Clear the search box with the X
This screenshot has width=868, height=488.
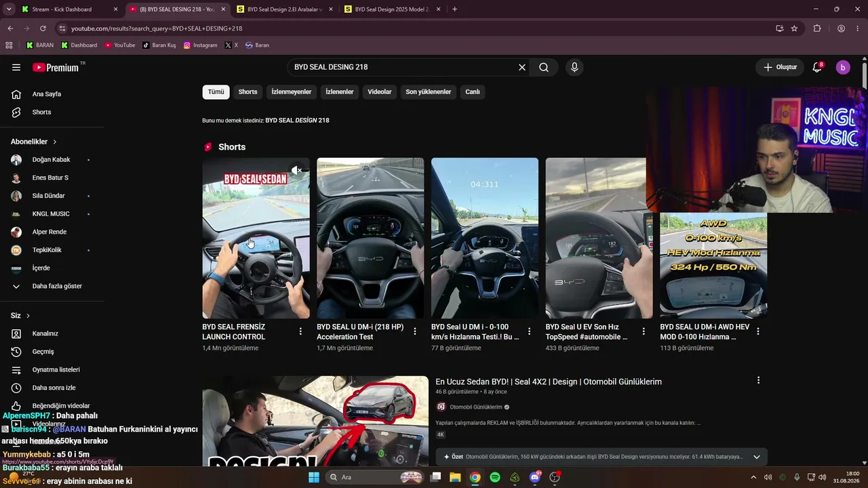click(522, 67)
